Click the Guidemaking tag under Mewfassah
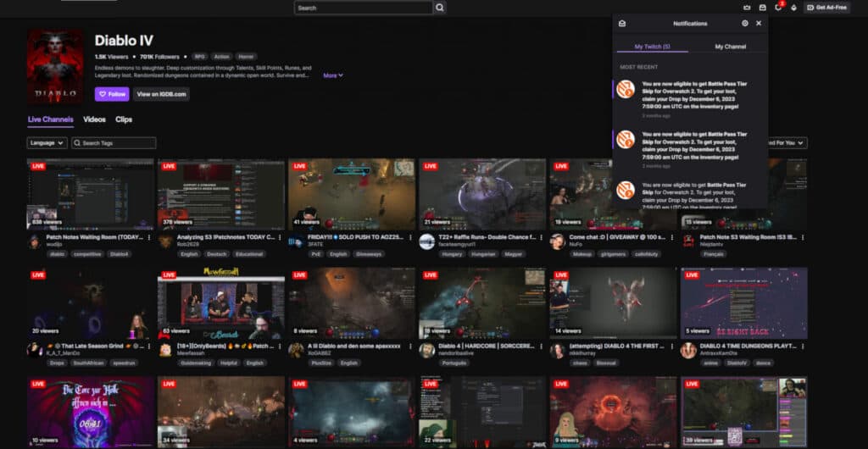868x449 pixels. 194,363
